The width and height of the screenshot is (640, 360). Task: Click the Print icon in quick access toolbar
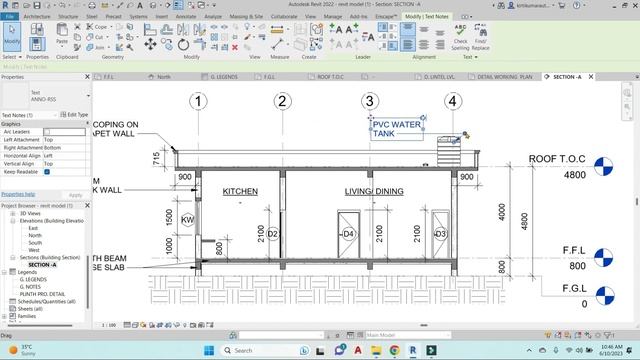tap(92, 5)
